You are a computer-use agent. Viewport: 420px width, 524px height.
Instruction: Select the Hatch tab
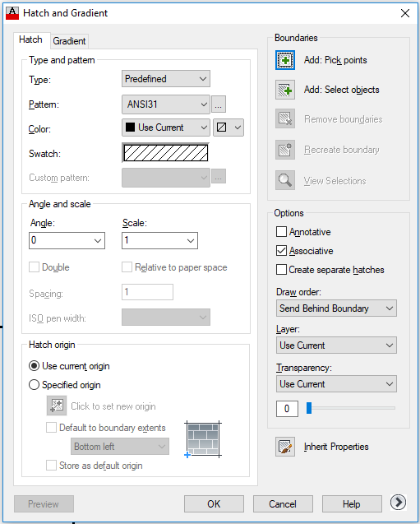tap(30, 39)
